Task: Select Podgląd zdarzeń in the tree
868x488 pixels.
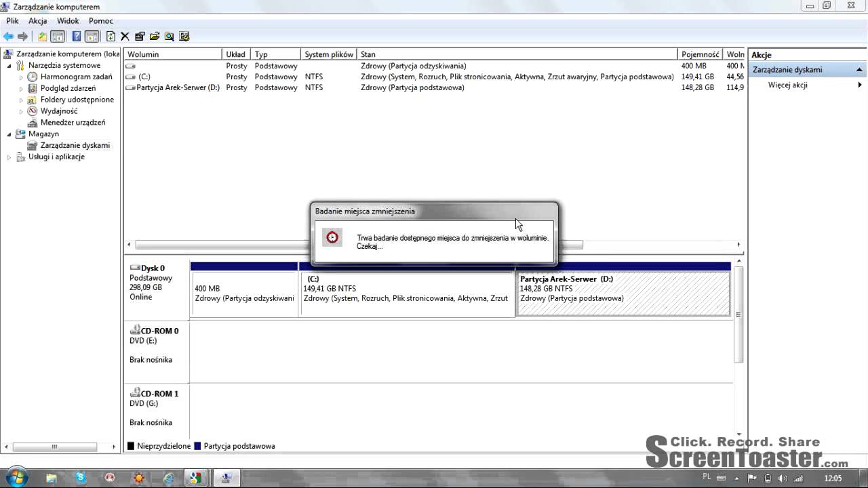Action: [68, 88]
